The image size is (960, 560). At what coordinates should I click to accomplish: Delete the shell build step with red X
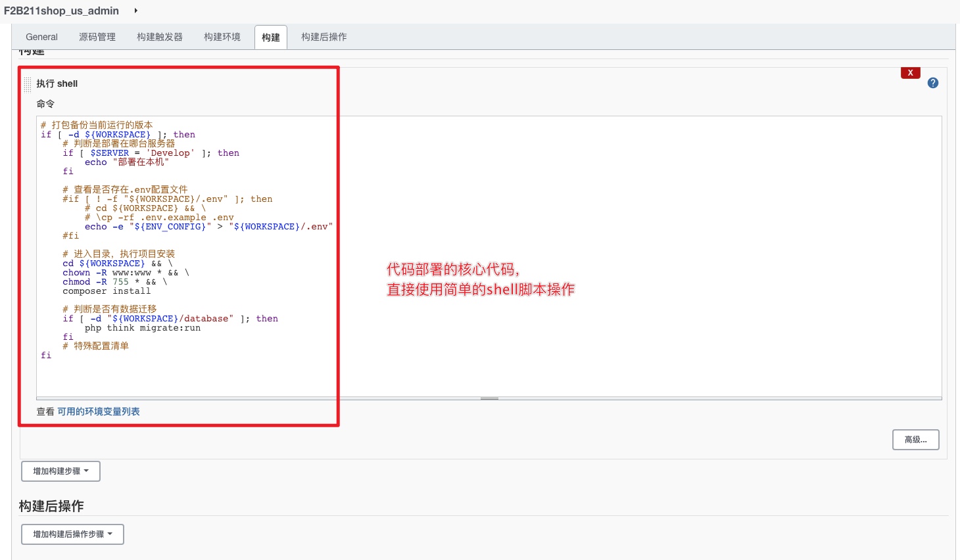(910, 73)
